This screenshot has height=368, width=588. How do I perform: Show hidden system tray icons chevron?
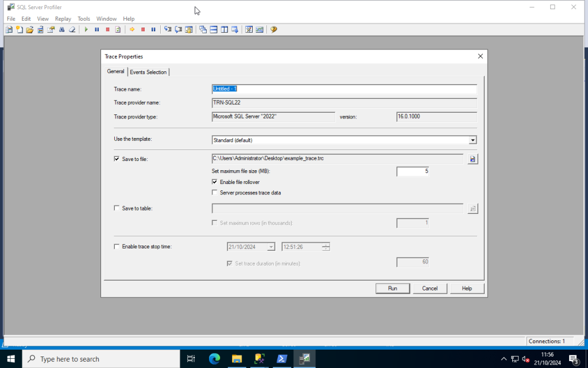click(x=504, y=359)
